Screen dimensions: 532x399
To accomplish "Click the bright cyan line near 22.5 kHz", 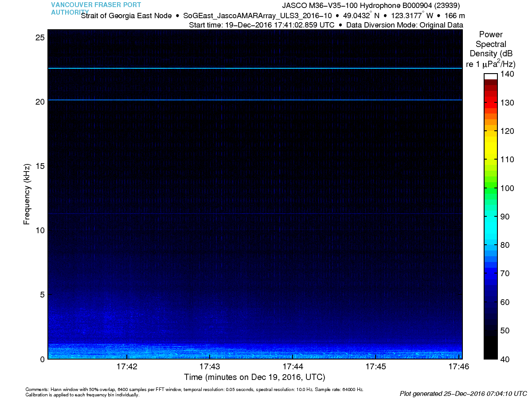I will (x=254, y=68).
